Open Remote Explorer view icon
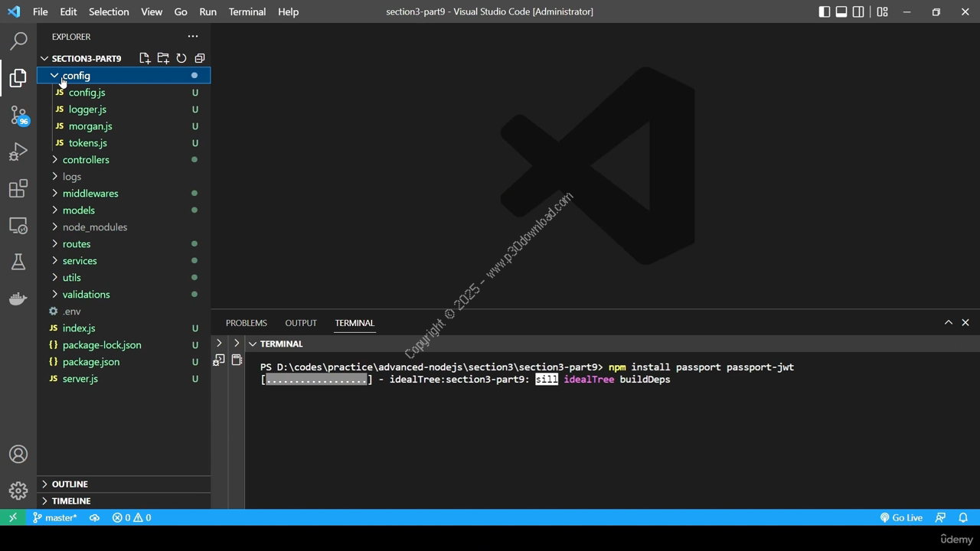Image resolution: width=980 pixels, height=551 pixels. (18, 225)
